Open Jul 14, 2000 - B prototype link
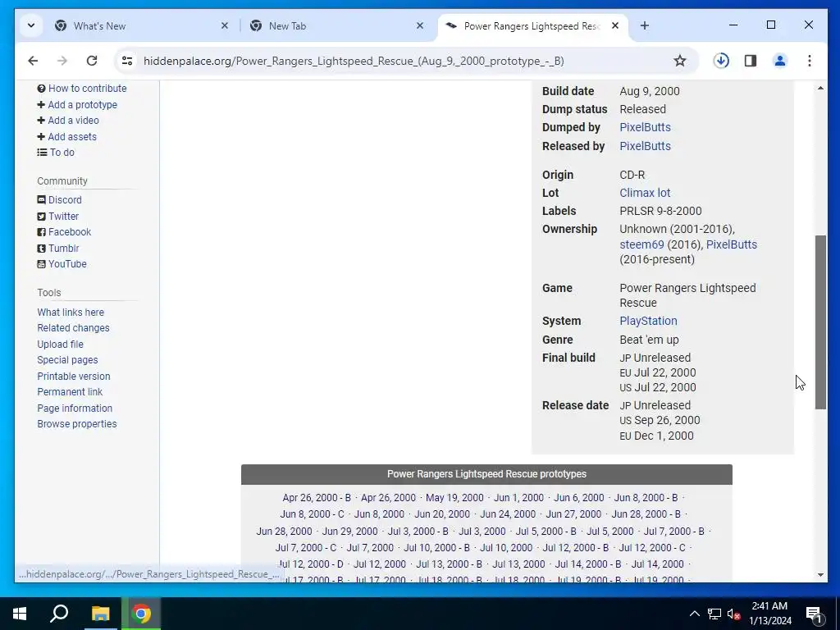Viewport: 840px width, 630px height. click(x=588, y=564)
